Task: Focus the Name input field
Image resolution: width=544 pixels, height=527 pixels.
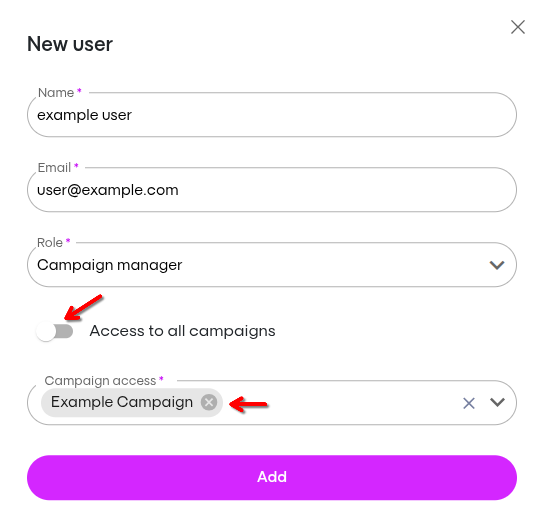Action: [272, 115]
